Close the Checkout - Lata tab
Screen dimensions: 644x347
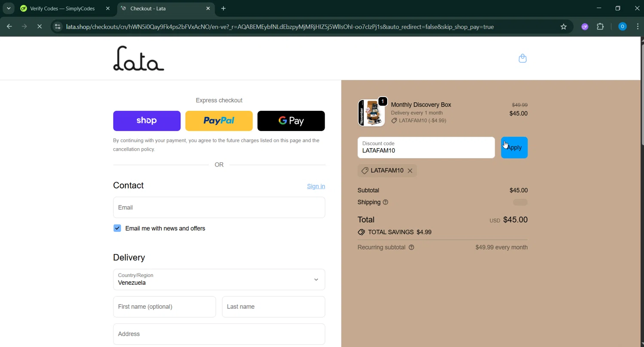(208, 8)
